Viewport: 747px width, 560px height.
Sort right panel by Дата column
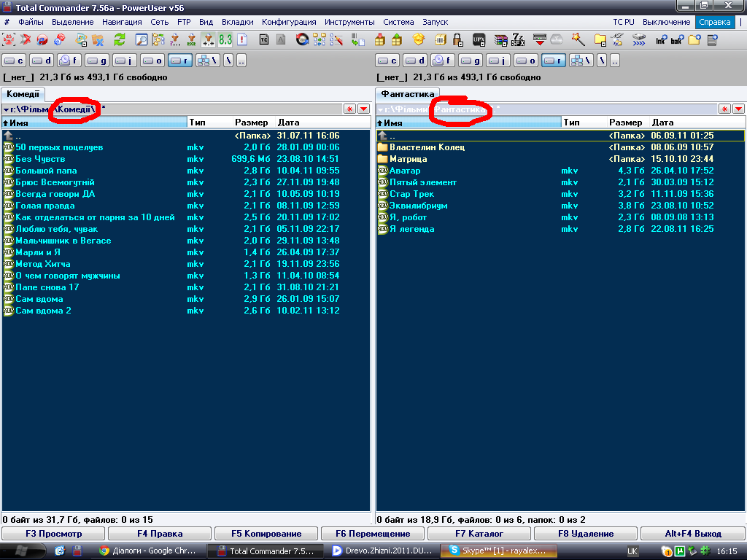[x=697, y=122]
